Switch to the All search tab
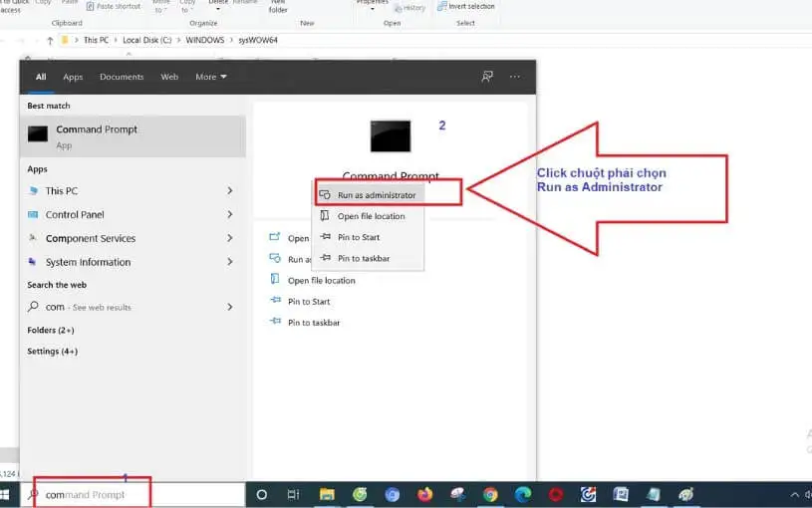 tap(41, 77)
